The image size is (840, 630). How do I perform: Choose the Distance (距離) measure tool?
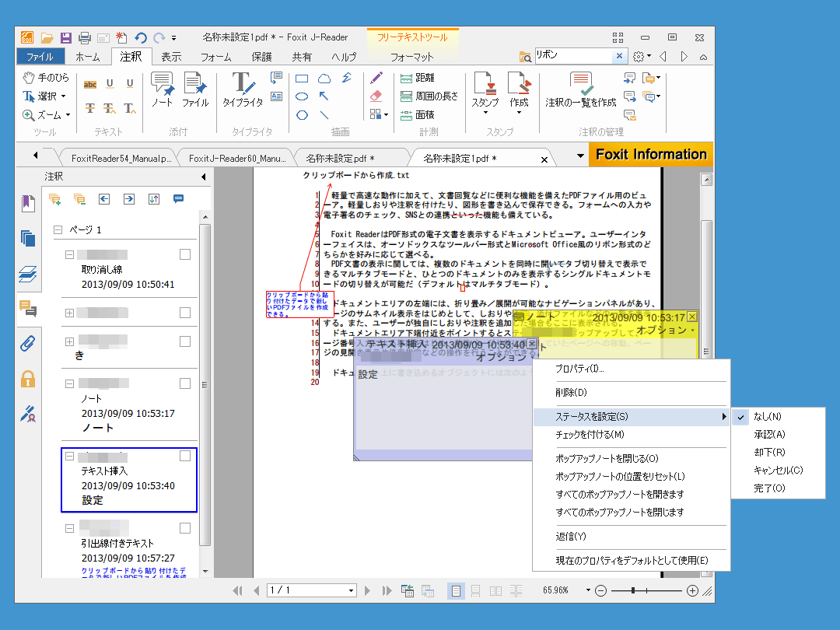pos(418,79)
